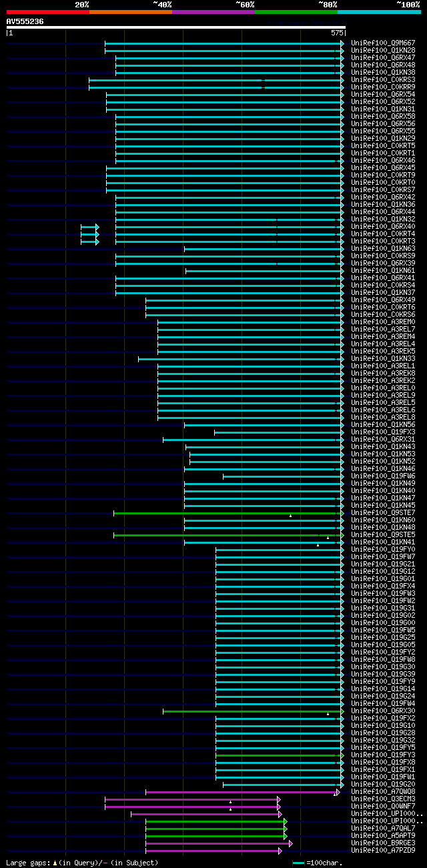Select UniRef100_C0KRT1 in the hit list

click(383, 153)
